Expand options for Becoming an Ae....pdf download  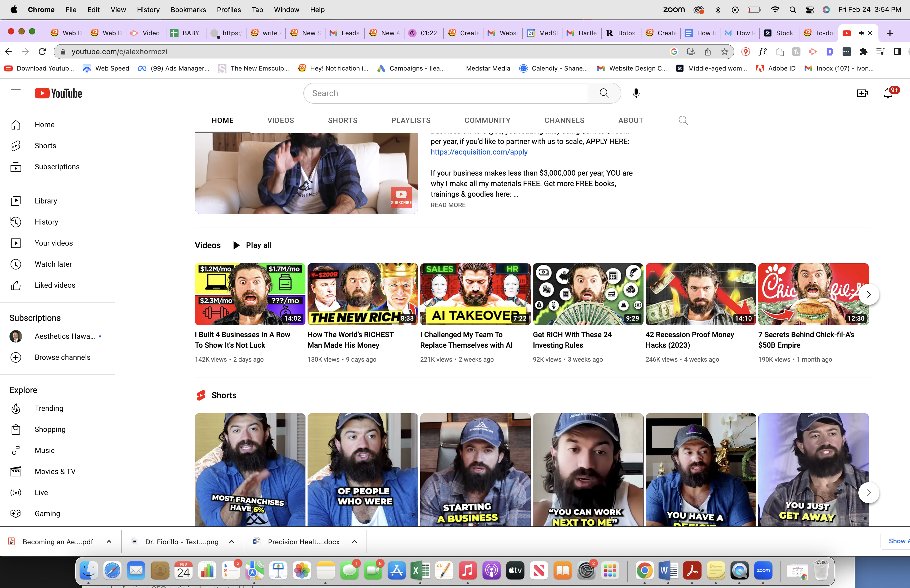[x=109, y=542]
